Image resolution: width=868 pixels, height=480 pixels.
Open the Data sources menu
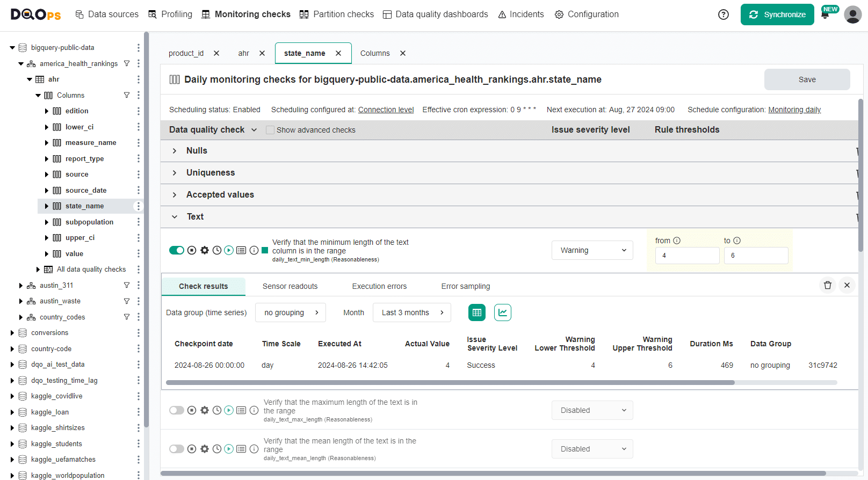(x=107, y=14)
